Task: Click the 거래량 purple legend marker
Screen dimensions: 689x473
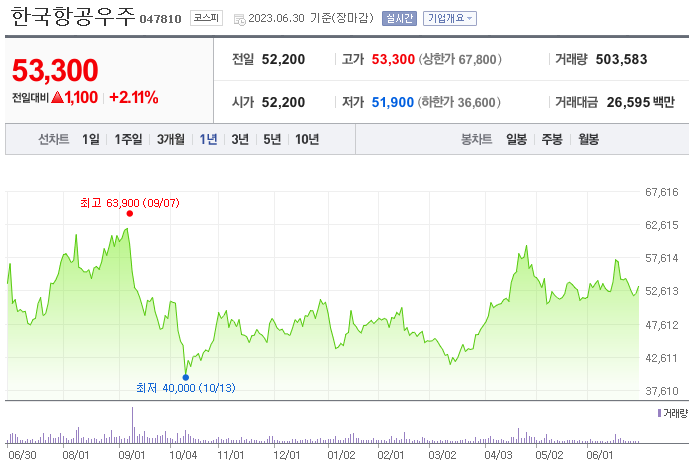Action: click(659, 413)
